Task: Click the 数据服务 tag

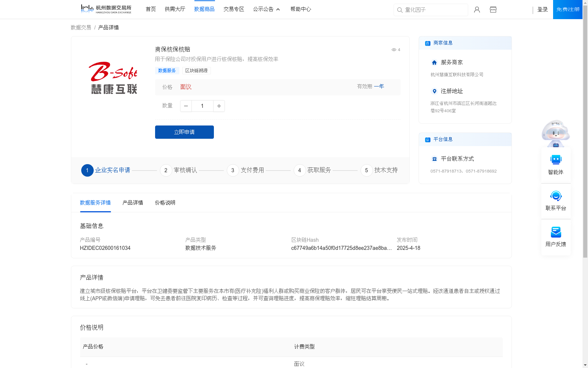Action: tap(167, 71)
